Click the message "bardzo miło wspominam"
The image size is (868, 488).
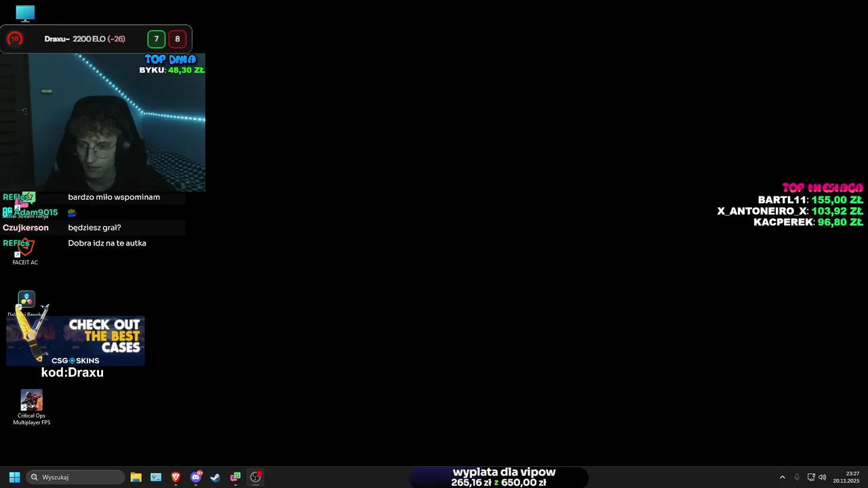pyautogui.click(x=114, y=197)
